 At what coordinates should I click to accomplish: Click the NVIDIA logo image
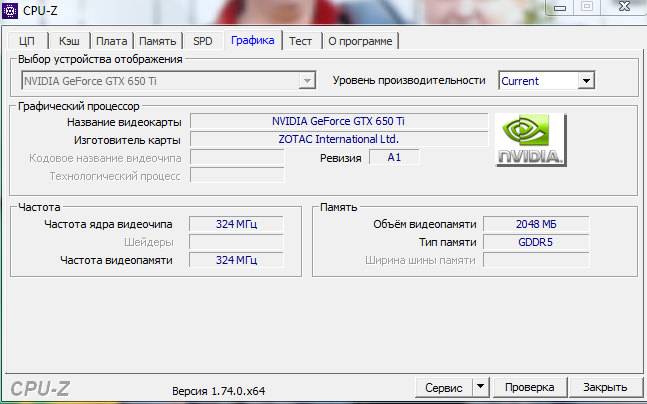(x=531, y=140)
